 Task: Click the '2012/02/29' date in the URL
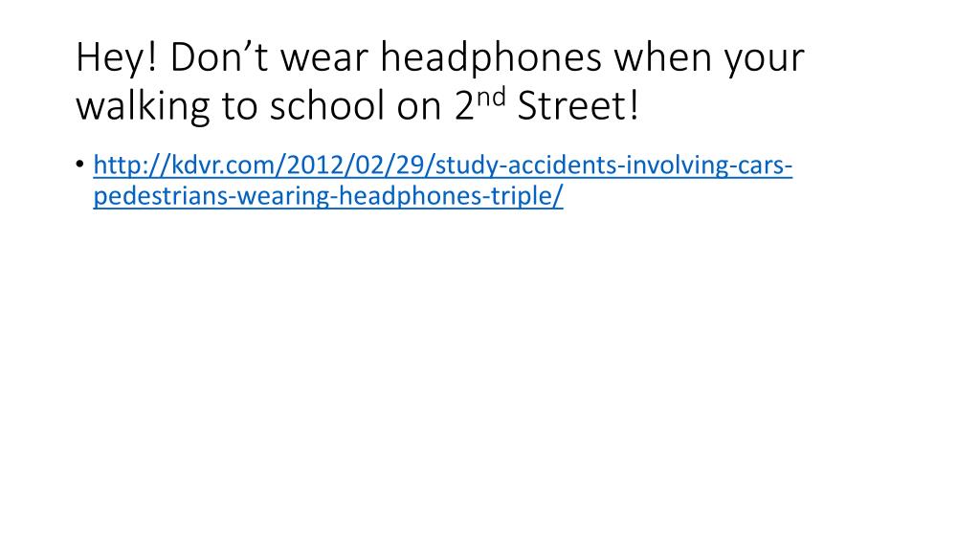pyautogui.click(x=356, y=165)
